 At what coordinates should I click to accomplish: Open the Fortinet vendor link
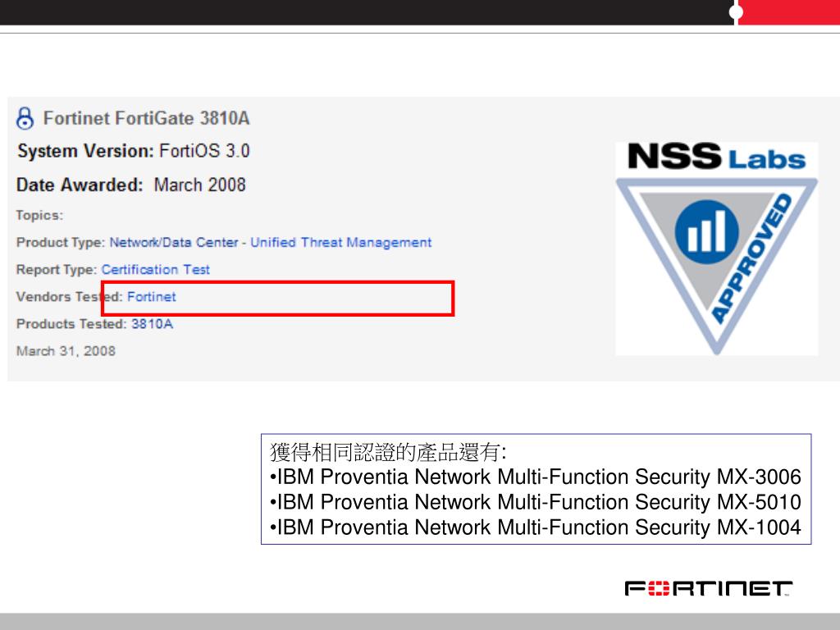152,297
